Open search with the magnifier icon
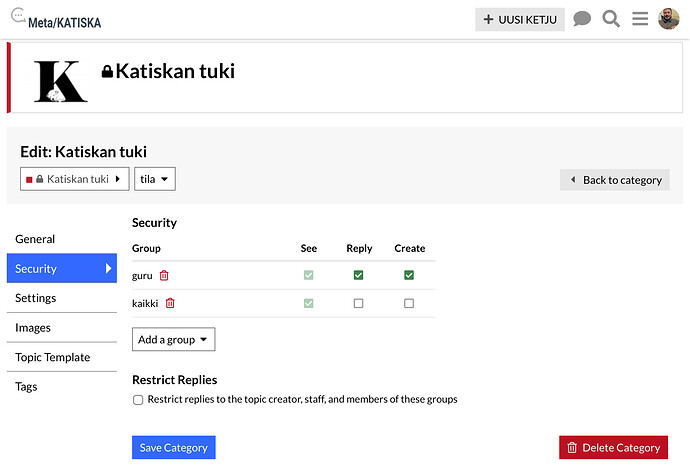690x473 pixels. click(x=611, y=19)
